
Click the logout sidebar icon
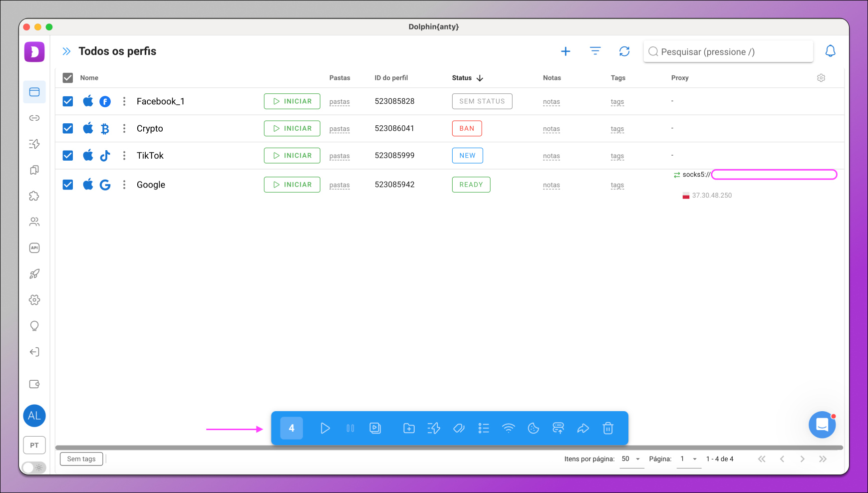click(34, 352)
